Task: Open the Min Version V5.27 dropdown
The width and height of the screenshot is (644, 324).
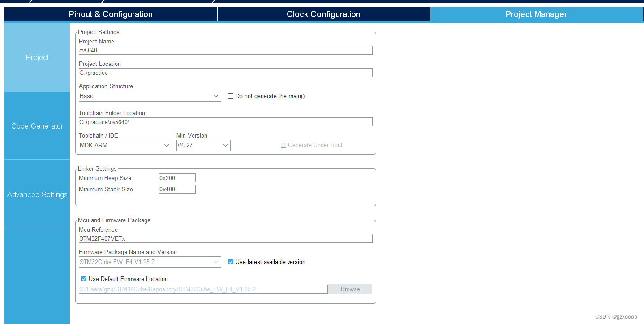Action: (x=203, y=145)
